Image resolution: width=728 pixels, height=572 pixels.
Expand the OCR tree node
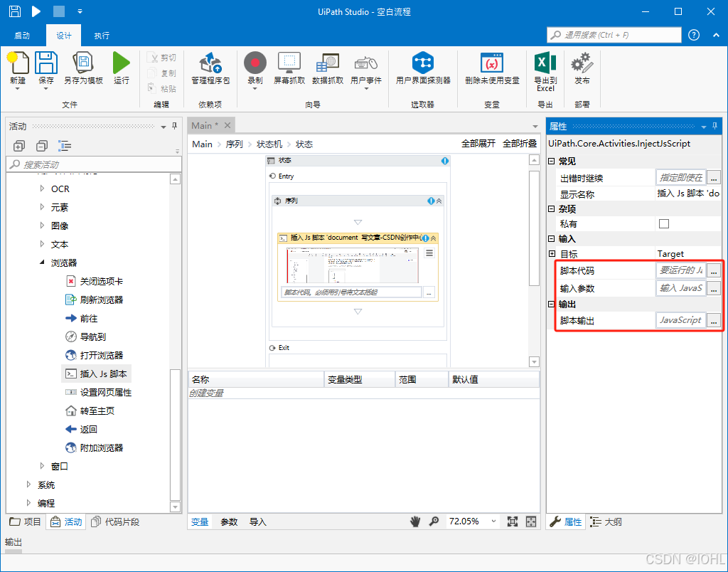point(42,189)
